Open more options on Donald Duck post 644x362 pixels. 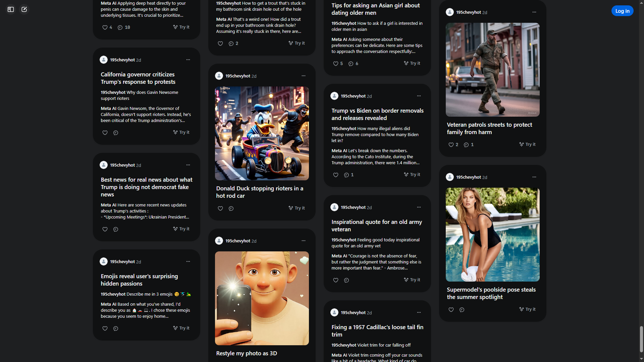[x=304, y=76]
